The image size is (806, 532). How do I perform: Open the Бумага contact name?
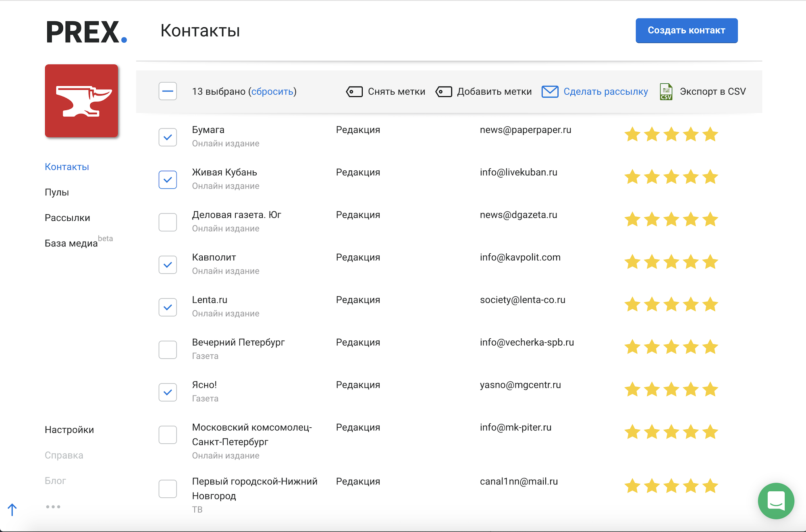208,130
